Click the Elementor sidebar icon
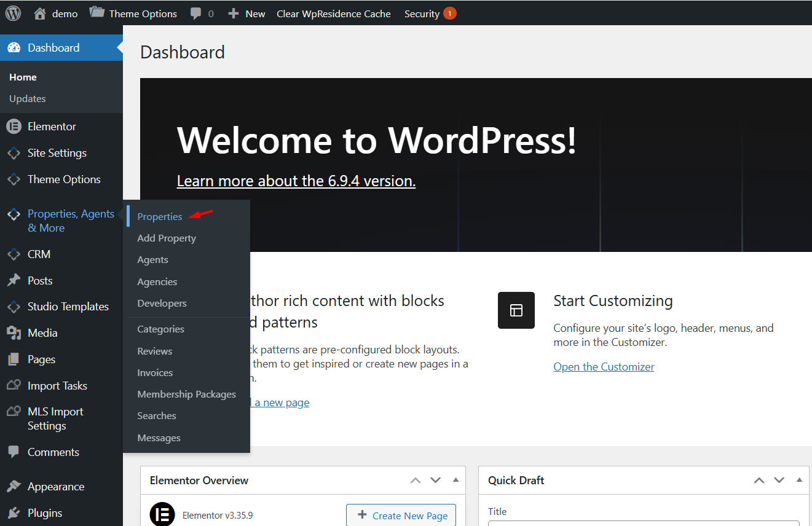Image resolution: width=812 pixels, height=526 pixels. click(x=14, y=127)
